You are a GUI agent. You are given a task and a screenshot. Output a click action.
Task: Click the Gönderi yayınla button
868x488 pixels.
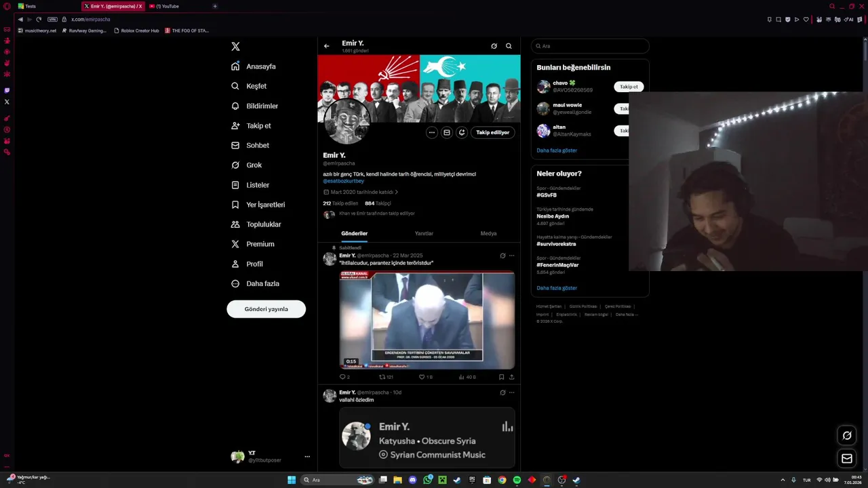(266, 309)
